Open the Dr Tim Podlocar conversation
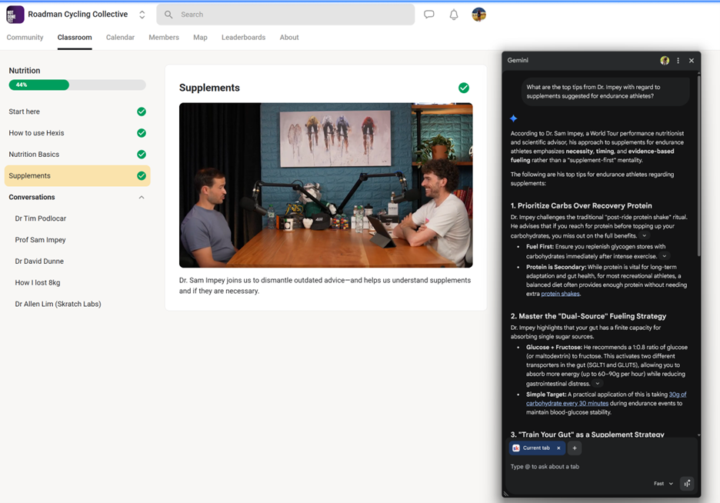This screenshot has height=503, width=720. 40,219
